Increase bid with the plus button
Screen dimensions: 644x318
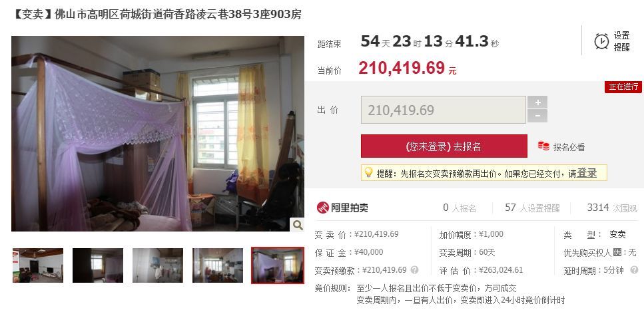coord(537,102)
